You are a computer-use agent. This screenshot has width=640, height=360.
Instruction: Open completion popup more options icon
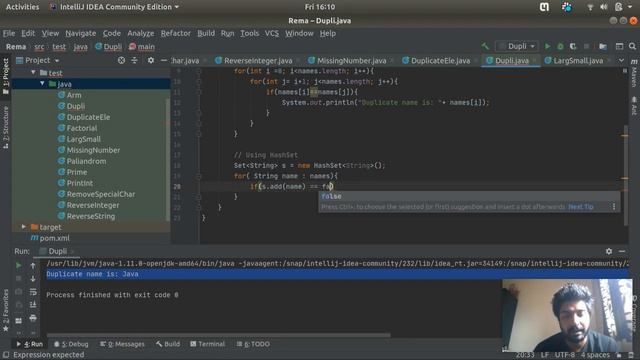tap(614, 207)
